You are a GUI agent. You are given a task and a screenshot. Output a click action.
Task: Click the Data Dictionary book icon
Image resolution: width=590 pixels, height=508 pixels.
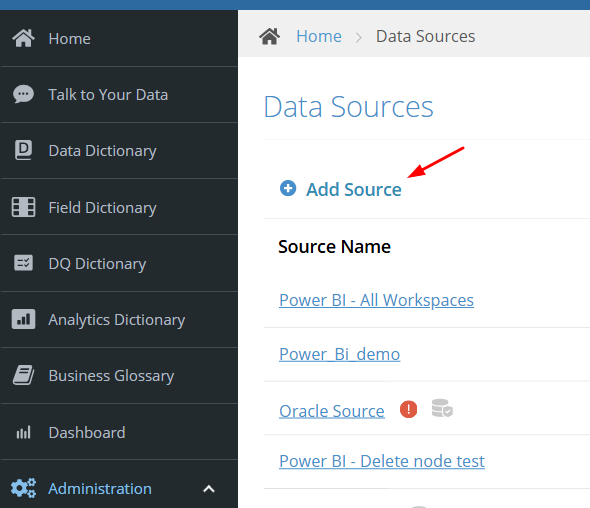click(x=23, y=150)
